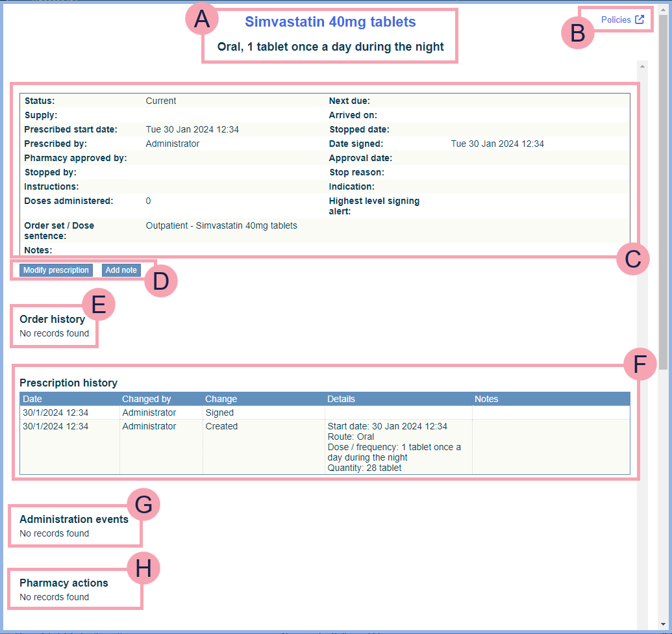Click the Outpatient - Simvastatin 40mg tablets value
Viewport: 672px width, 634px height.
[221, 226]
